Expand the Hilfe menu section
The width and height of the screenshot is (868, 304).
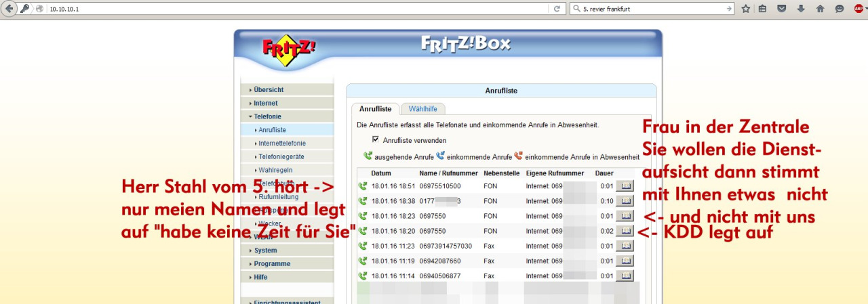(287, 277)
